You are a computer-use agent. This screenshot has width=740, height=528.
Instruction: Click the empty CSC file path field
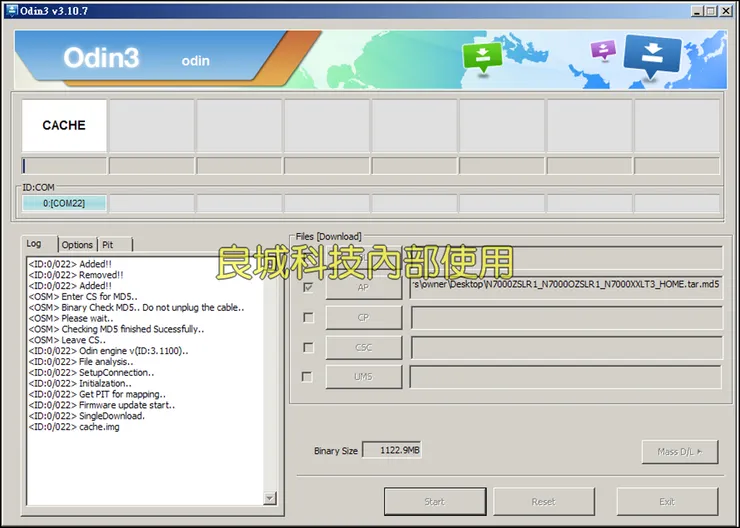point(566,348)
